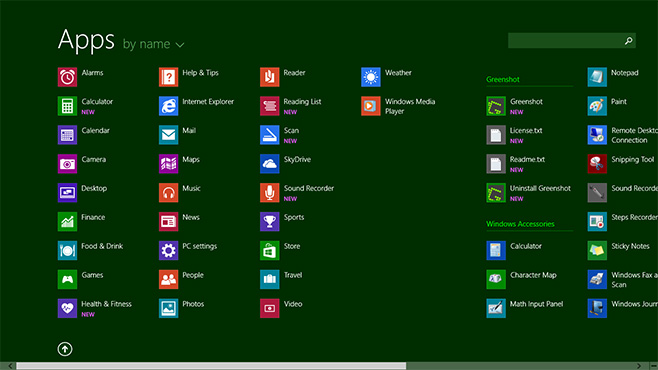Open Sound Recorder microphone icon
This screenshot has height=370, width=658.
click(269, 193)
